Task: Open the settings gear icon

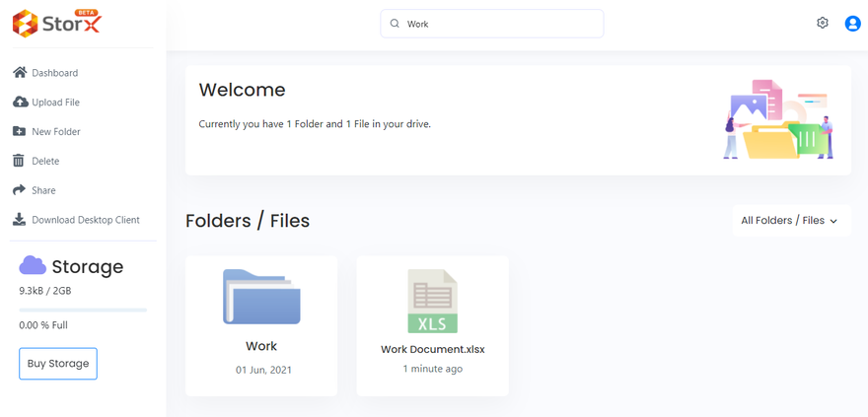Action: click(823, 23)
